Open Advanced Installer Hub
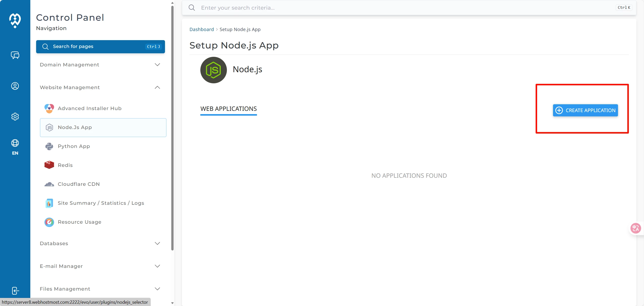Screen dimensions: 644x306 tap(89, 108)
